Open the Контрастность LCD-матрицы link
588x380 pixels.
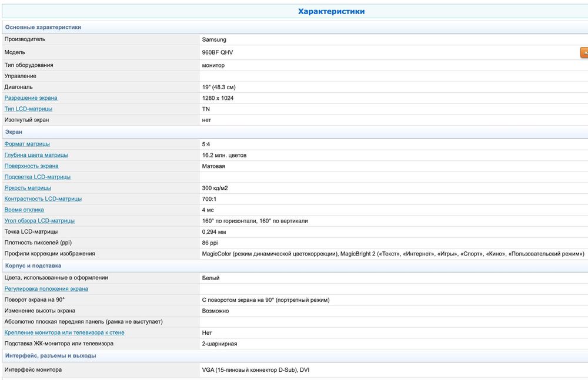pyautogui.click(x=43, y=199)
